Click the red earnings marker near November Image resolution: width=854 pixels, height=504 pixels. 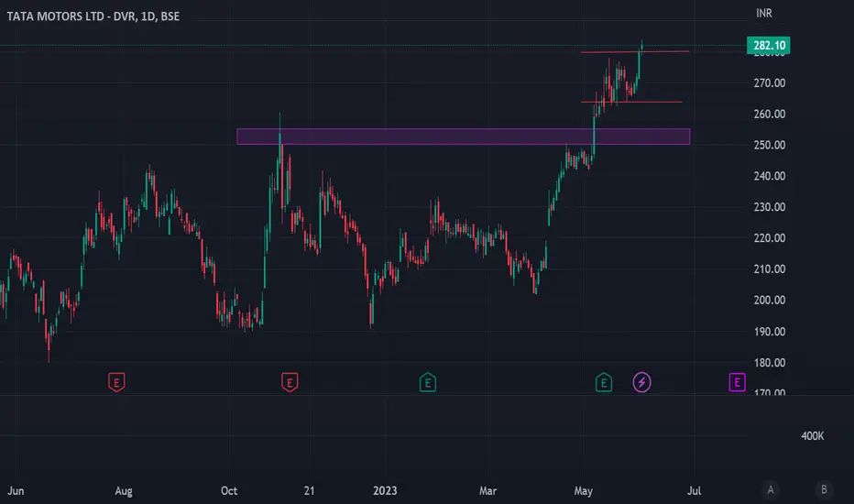tap(290, 382)
